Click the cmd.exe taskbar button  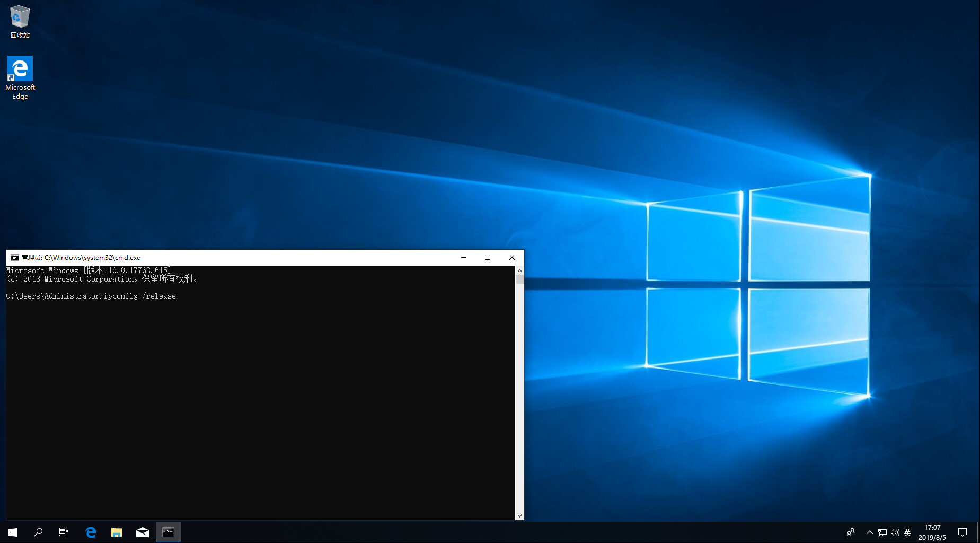[x=168, y=532]
